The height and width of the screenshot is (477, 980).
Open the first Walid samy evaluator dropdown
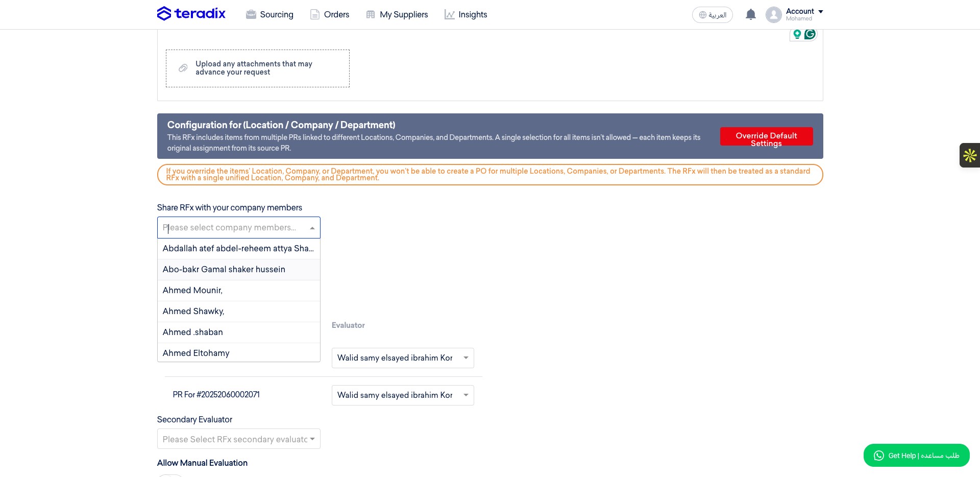(x=403, y=358)
